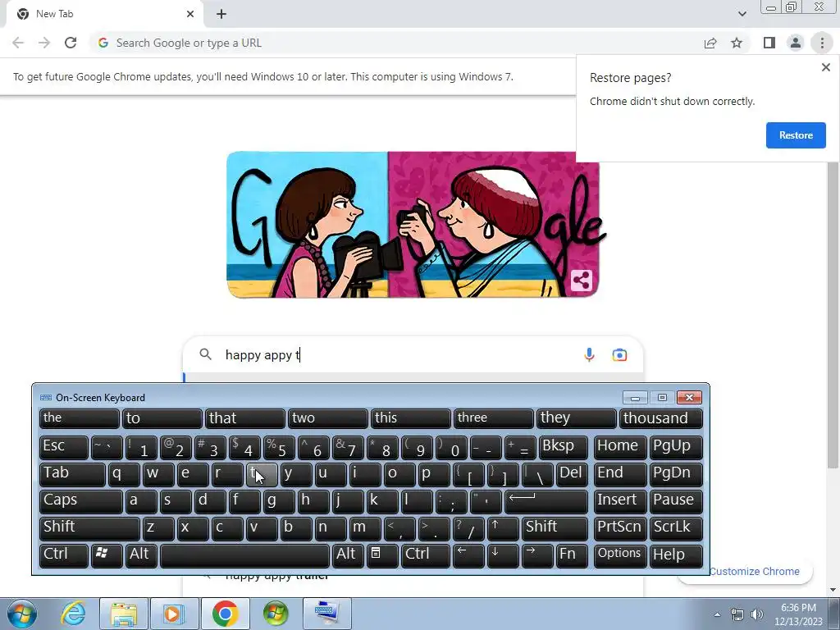840x630 pixels.
Task: Click the Bksp key
Action: tap(563, 447)
